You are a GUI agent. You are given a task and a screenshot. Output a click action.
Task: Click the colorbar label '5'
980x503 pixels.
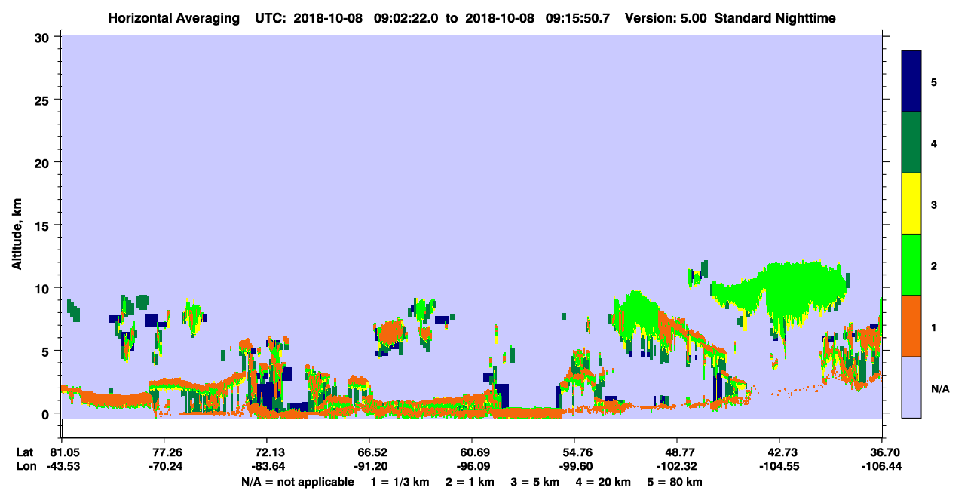pyautogui.click(x=934, y=81)
